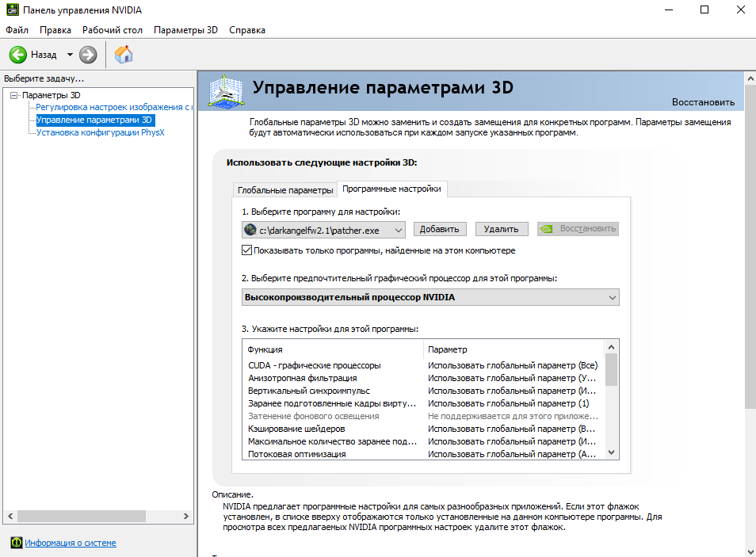Viewport: 756px width, 557px height.
Task: Select Управление параметрами 3D tree item
Action: click(94, 120)
